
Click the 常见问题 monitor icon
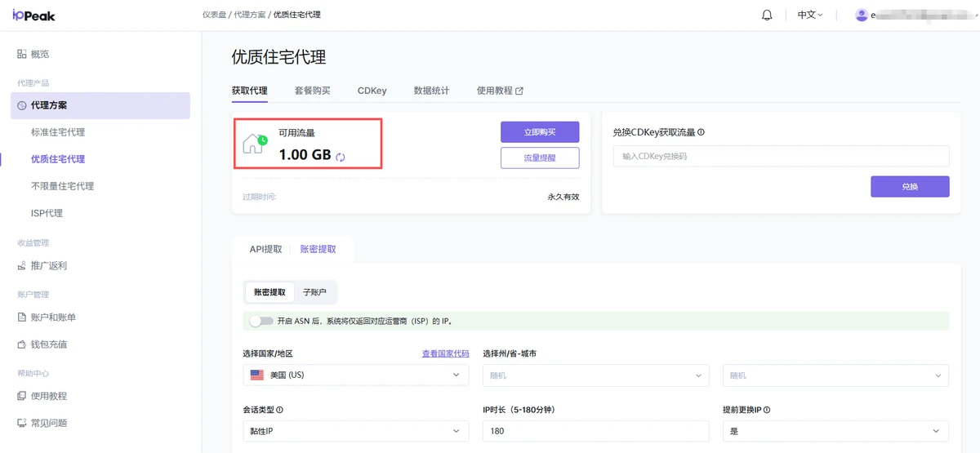[22, 423]
